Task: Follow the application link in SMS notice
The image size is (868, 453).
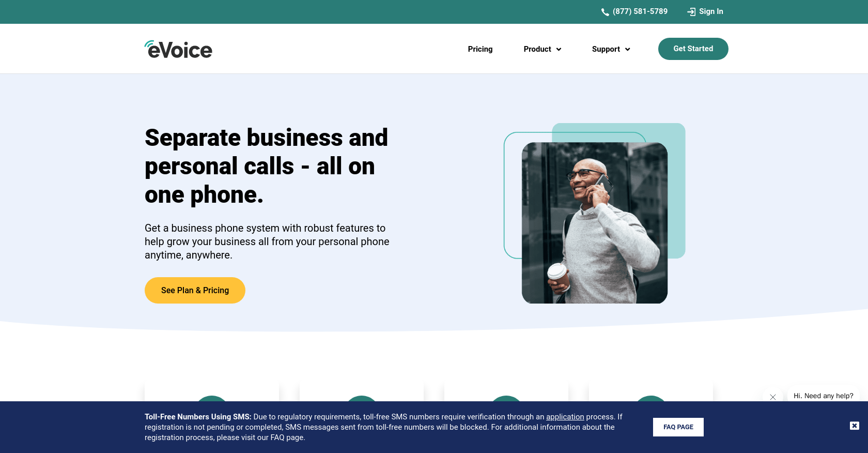Action: click(565, 417)
